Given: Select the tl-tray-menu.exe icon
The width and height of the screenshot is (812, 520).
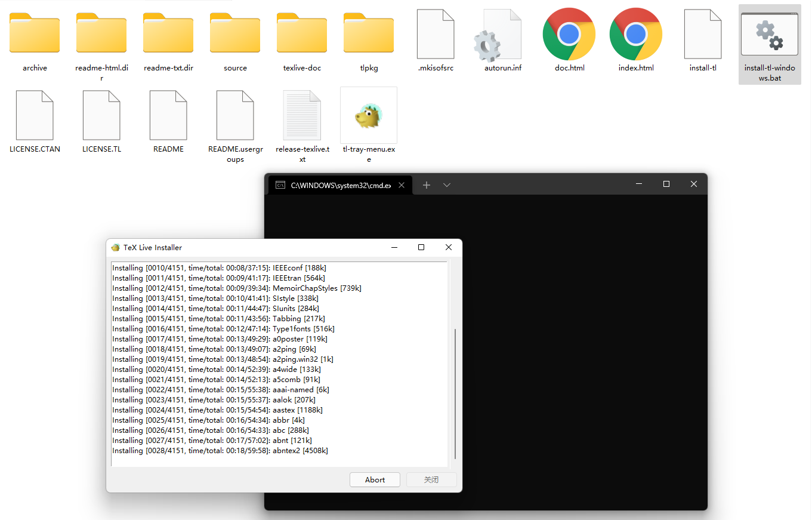Looking at the screenshot, I should (x=369, y=115).
